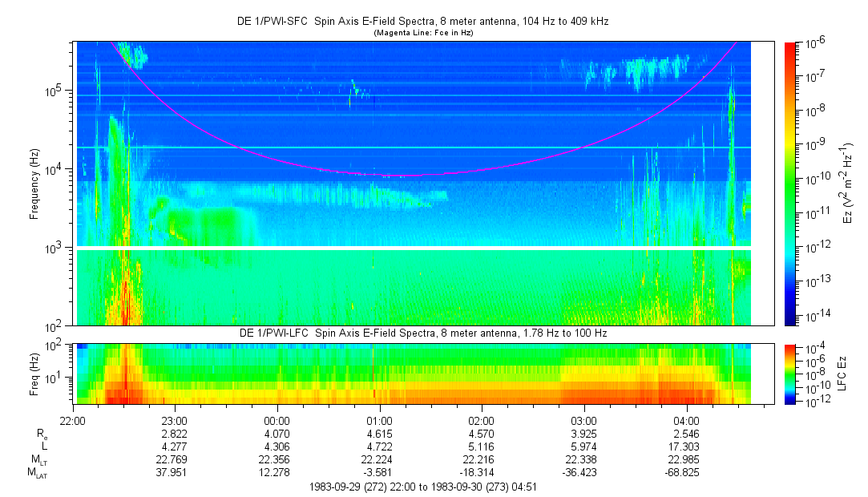The width and height of the screenshot is (868, 497).
Task: Select the 02:00 time tick label
Action: 481,420
